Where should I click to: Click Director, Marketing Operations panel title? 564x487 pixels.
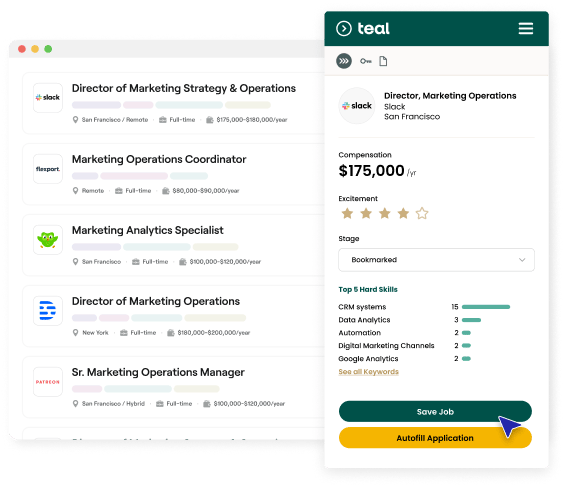tap(450, 96)
